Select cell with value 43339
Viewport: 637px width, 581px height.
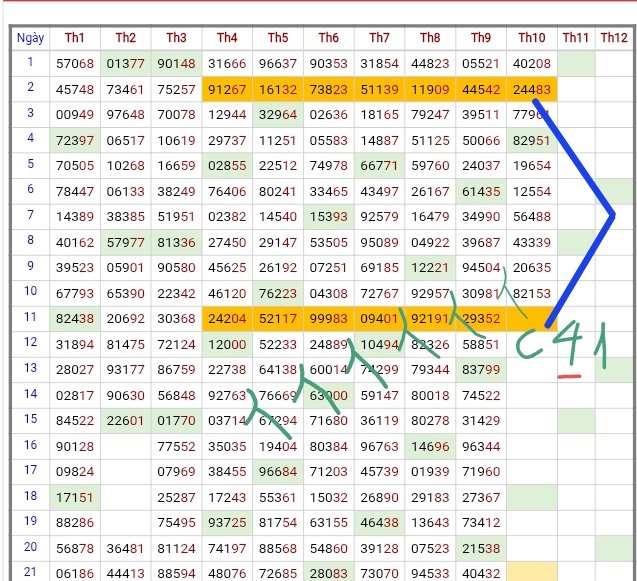tap(532, 243)
